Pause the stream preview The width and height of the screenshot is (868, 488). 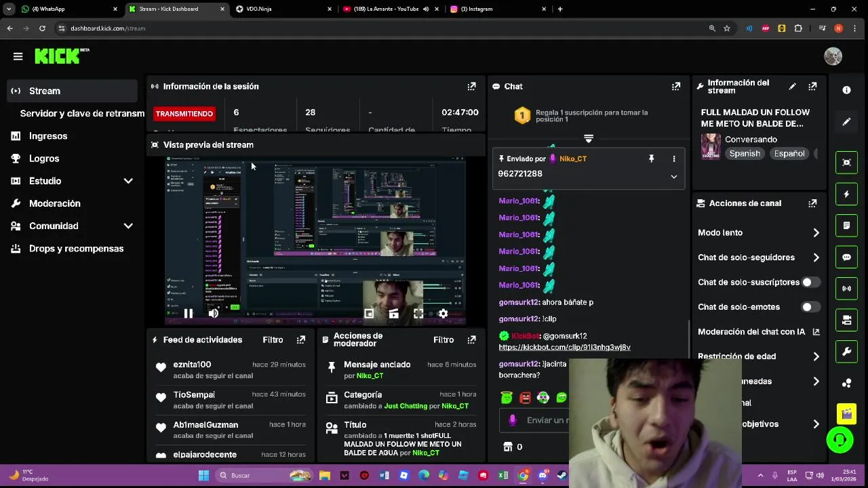pos(189,313)
